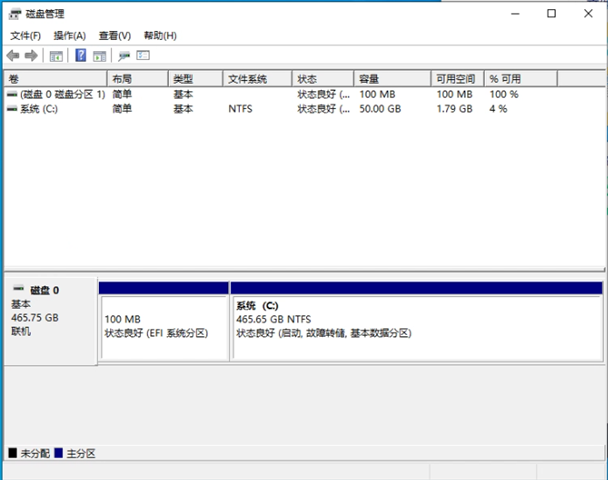Viewport: 608px width, 480px height.
Task: Click the blue 主分区 legend swatch
Action: pos(58,453)
